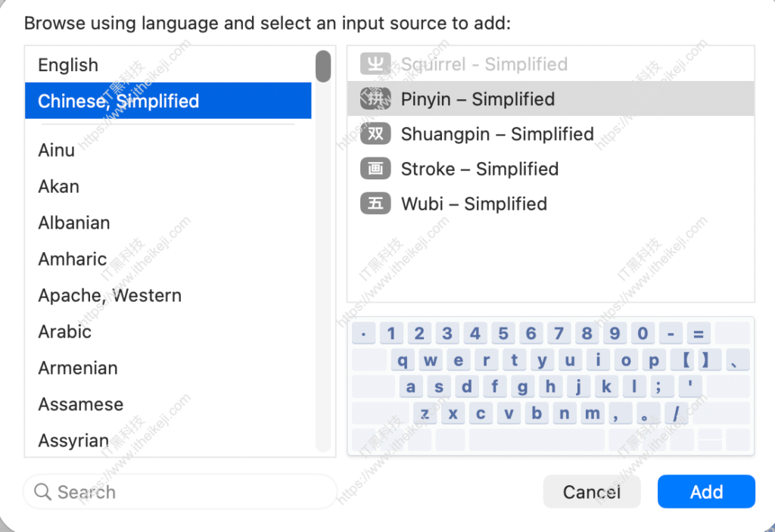Click the 'q' key on keyboard preview
The image size is (775, 532).
pyautogui.click(x=403, y=360)
